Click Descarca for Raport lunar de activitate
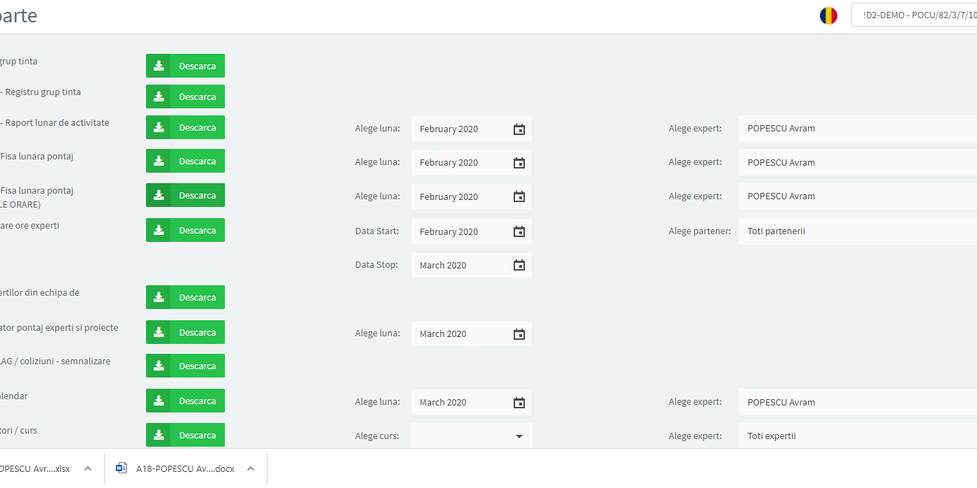 pos(186,128)
